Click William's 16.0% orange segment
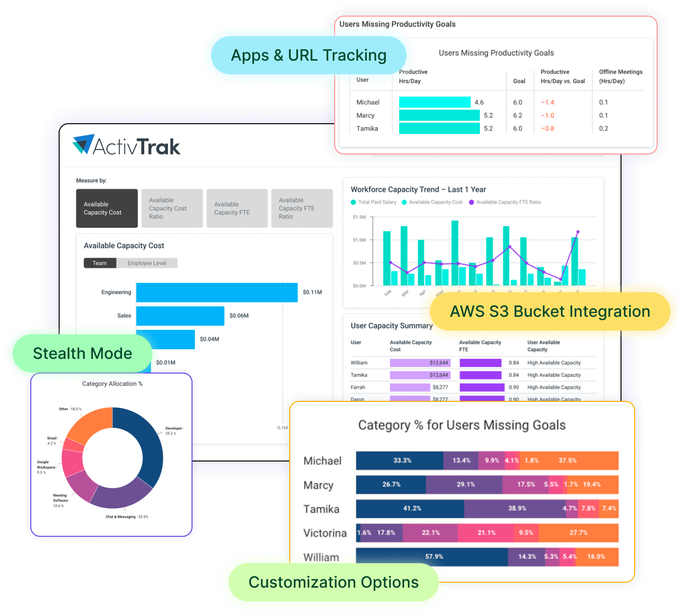 pyautogui.click(x=597, y=557)
